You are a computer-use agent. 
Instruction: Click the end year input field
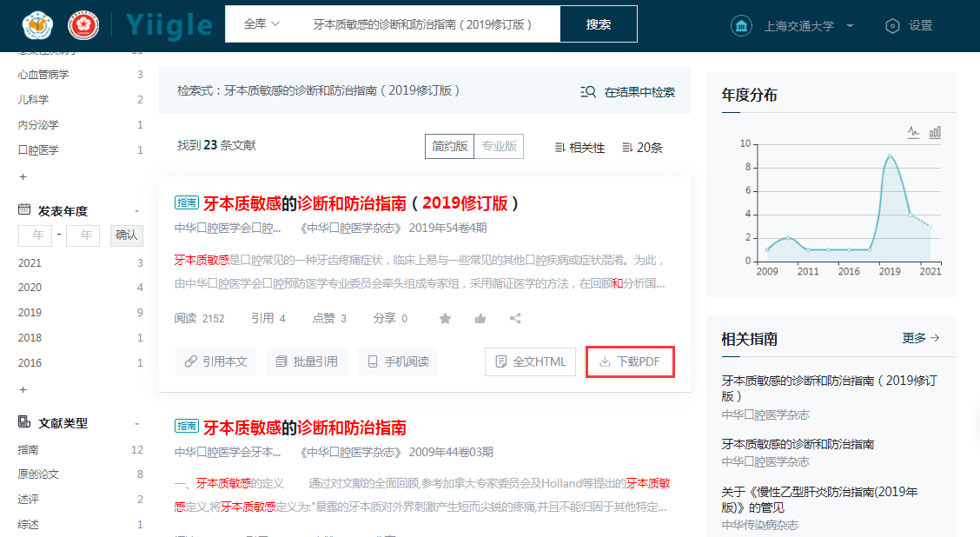point(83,235)
